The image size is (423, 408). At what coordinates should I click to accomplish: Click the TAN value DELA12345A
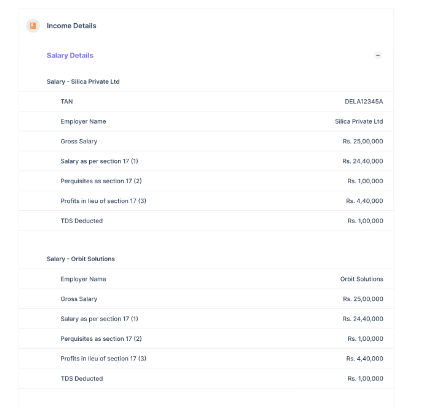click(364, 102)
